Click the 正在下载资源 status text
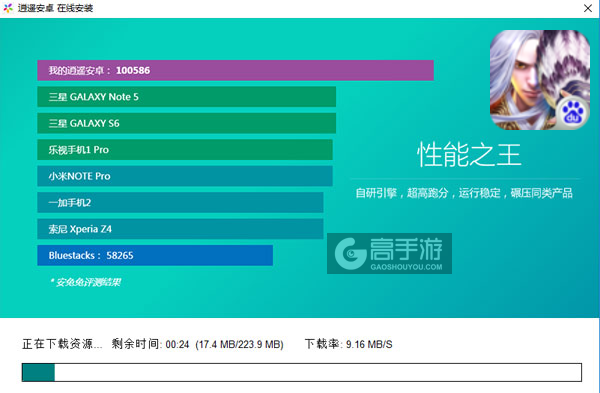Image resolution: width=600 pixels, height=393 pixels. pyautogui.click(x=62, y=344)
